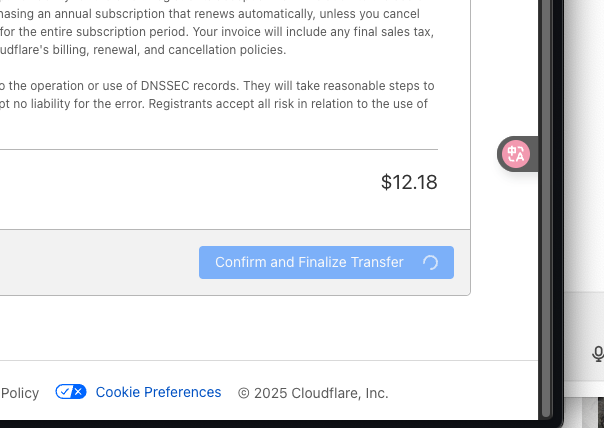Click the 'Registrants accept all risk' sentence

pyautogui.click(x=288, y=104)
